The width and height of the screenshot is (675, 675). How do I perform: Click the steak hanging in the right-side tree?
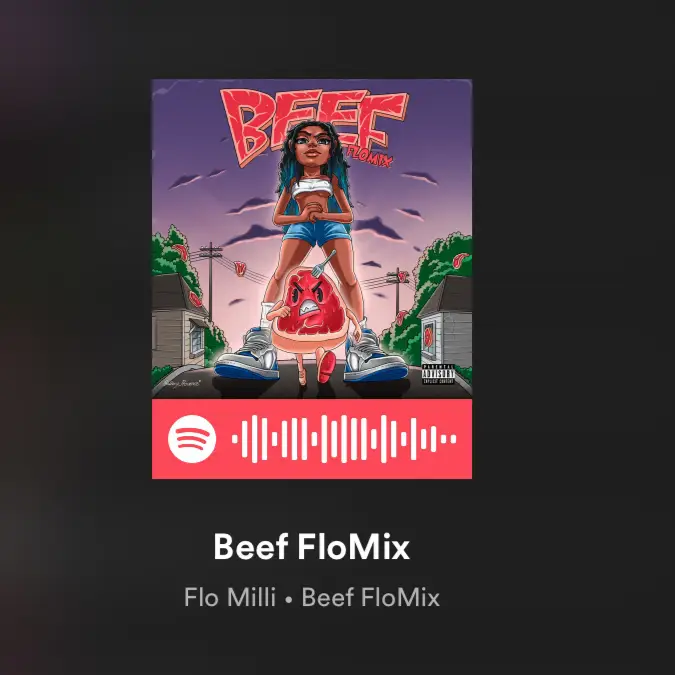[x=461, y=260]
